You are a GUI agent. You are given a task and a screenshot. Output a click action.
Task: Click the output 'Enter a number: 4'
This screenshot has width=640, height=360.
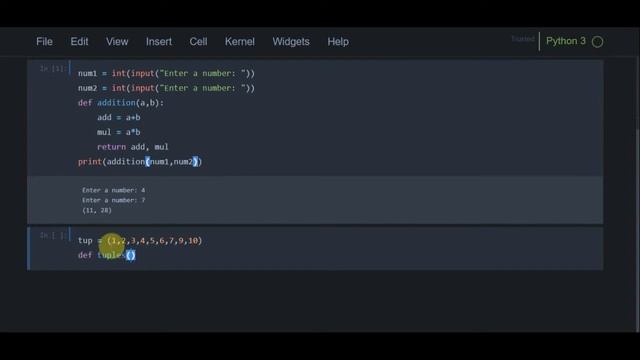point(113,190)
